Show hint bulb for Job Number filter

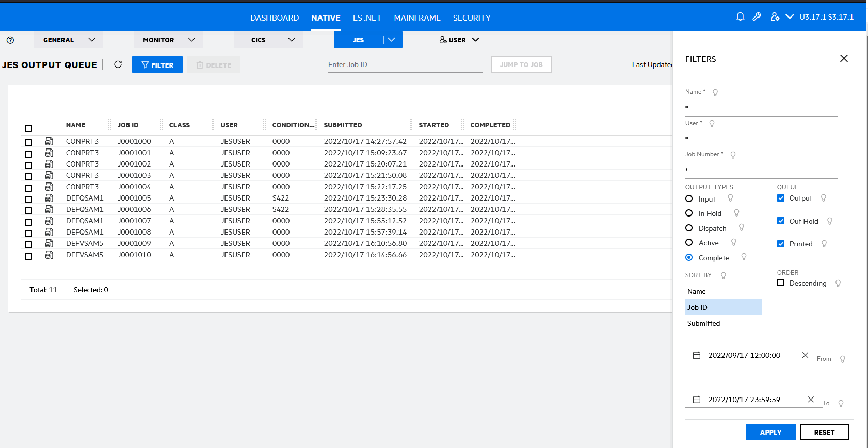pos(733,155)
